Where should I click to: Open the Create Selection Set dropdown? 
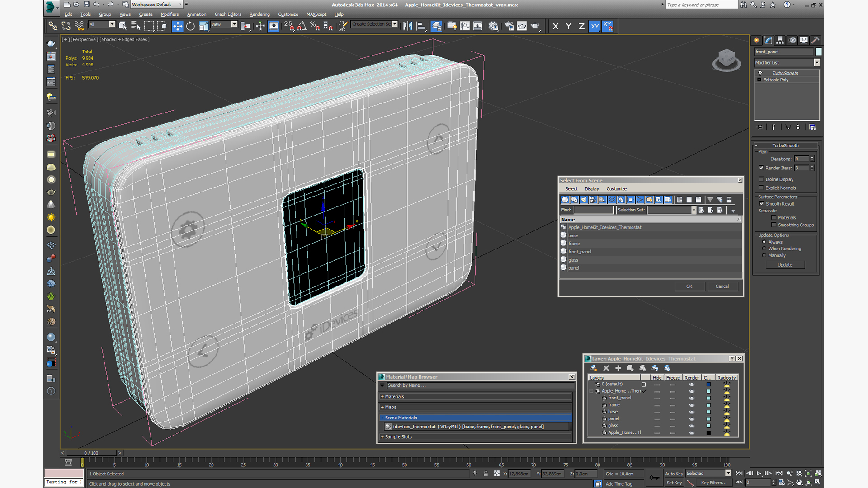[395, 24]
